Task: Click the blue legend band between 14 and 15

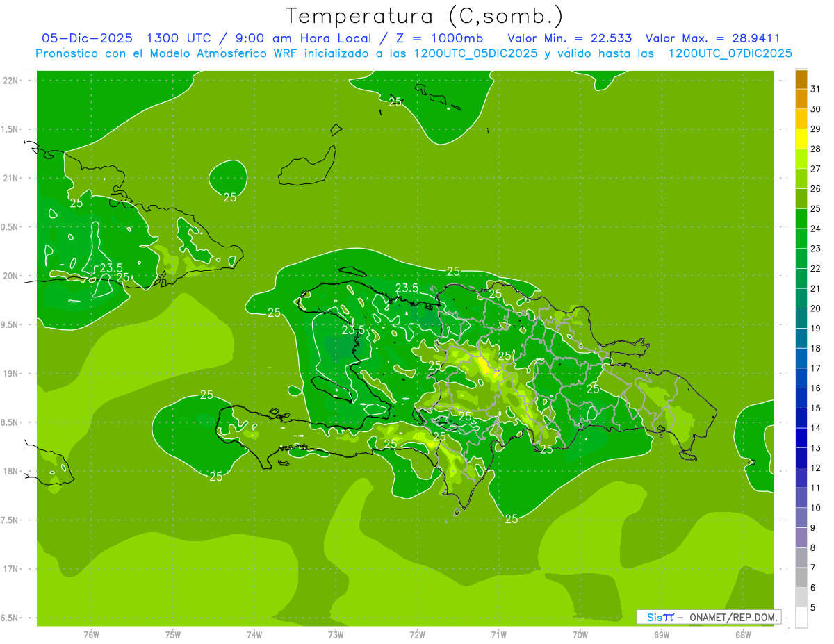Action: tap(801, 418)
